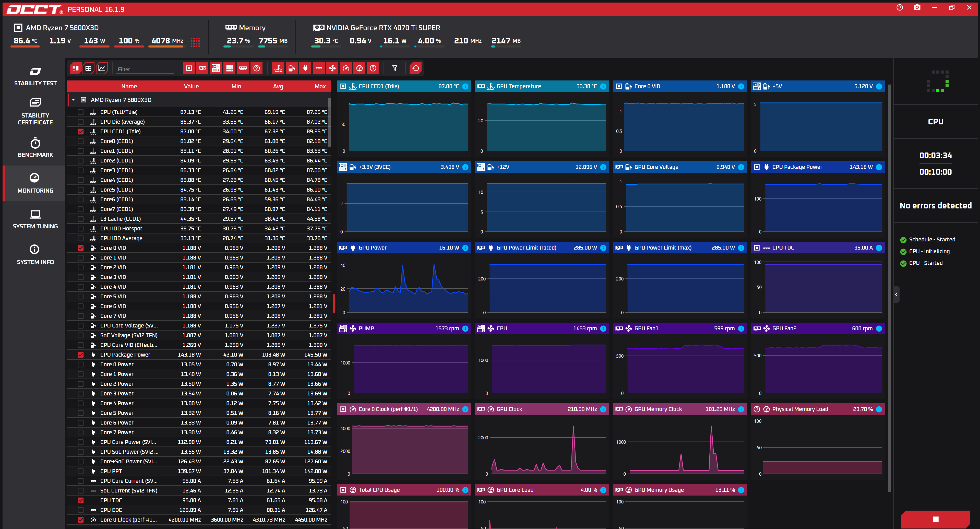This screenshot has height=529, width=980.
Task: Click the Core 0 Clock graph header
Action: pos(404,409)
